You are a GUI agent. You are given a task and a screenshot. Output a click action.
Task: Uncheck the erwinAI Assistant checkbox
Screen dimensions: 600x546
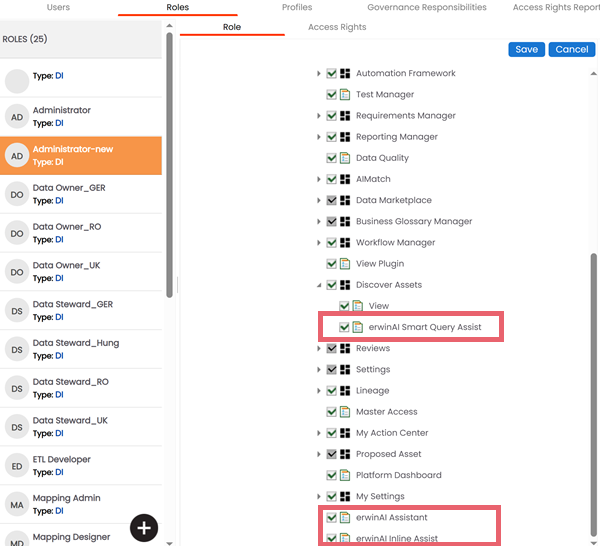[x=332, y=518]
